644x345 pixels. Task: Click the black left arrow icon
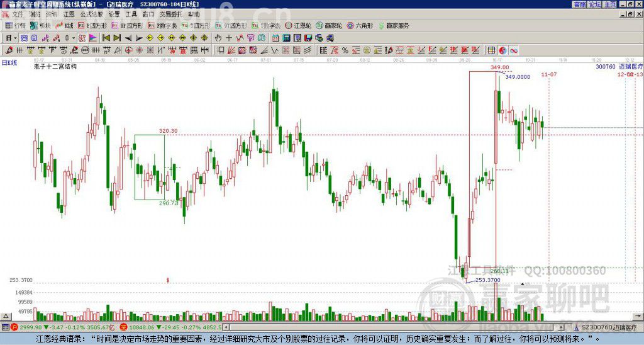(128, 38)
